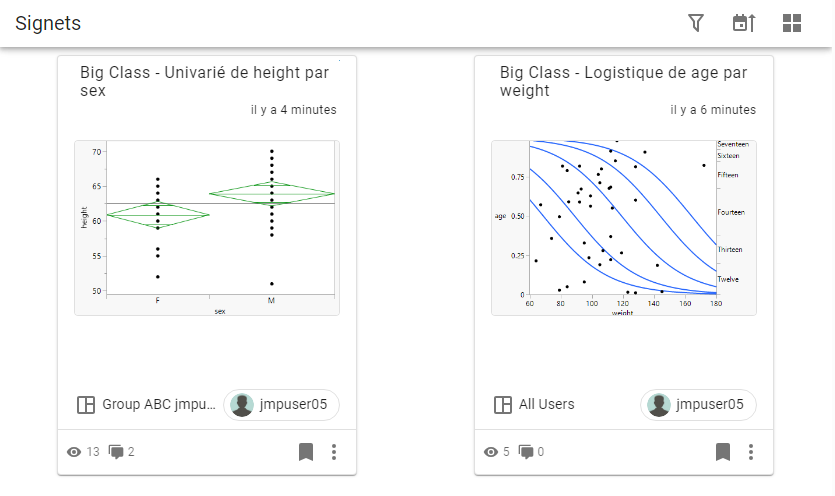
Task: Click views eye icon on Logistique card
Action: (x=490, y=452)
